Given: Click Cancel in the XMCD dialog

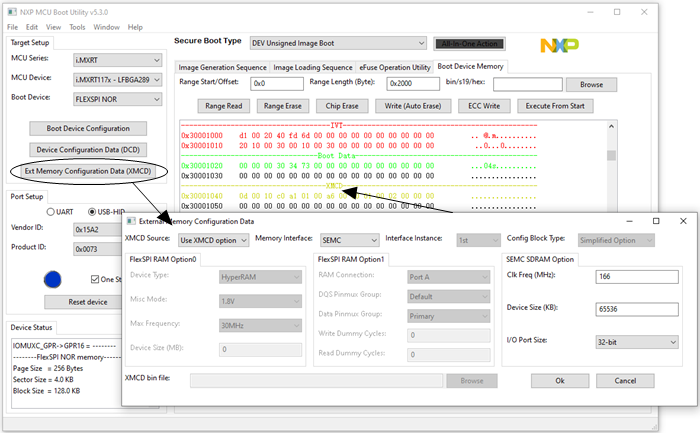Looking at the screenshot, I should coord(625,381).
